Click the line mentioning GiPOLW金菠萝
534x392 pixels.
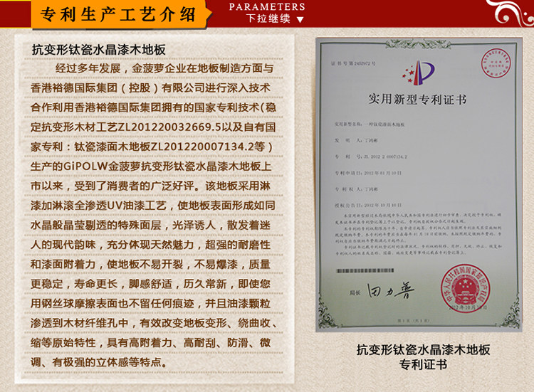click(151, 166)
